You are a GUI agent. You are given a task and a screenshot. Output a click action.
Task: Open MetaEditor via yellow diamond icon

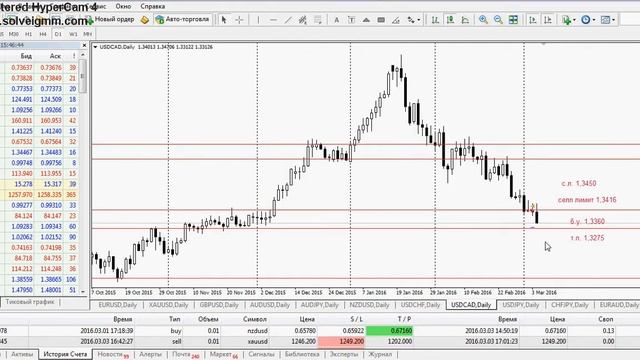coord(144,20)
